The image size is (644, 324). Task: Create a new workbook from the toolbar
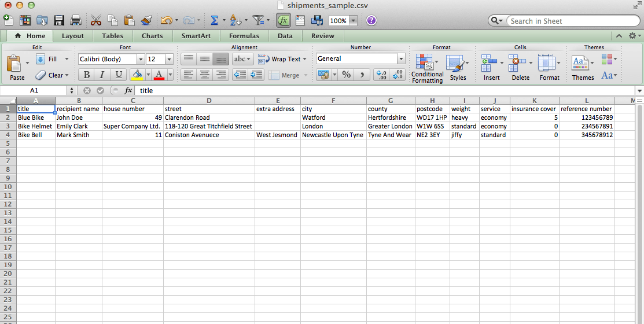pyautogui.click(x=8, y=20)
